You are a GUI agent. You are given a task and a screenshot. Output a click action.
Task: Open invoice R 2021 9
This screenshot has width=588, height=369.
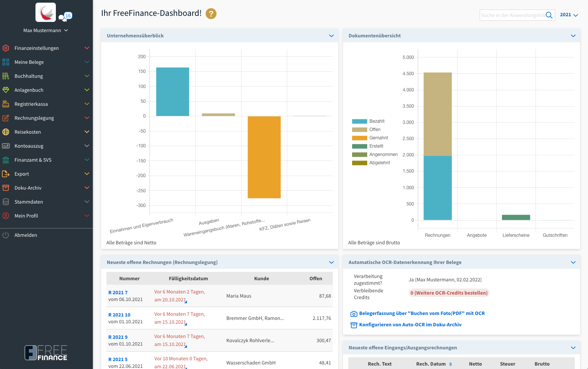click(118, 337)
